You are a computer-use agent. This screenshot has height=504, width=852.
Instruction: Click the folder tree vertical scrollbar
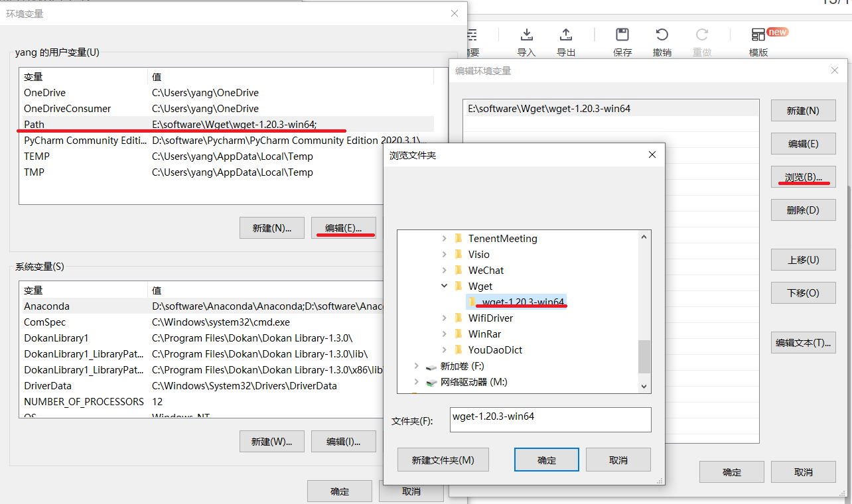pyautogui.click(x=644, y=357)
